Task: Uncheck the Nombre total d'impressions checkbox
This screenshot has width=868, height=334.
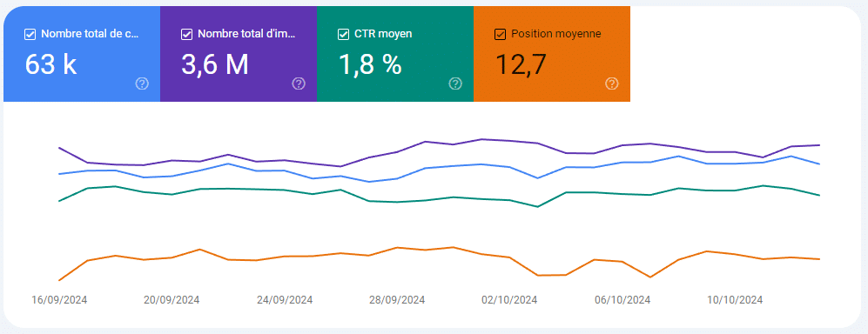Action: tap(186, 34)
